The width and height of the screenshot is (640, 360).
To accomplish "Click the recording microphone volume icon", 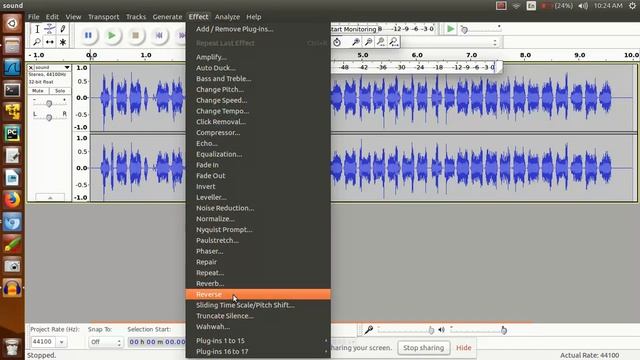I will pos(369,330).
